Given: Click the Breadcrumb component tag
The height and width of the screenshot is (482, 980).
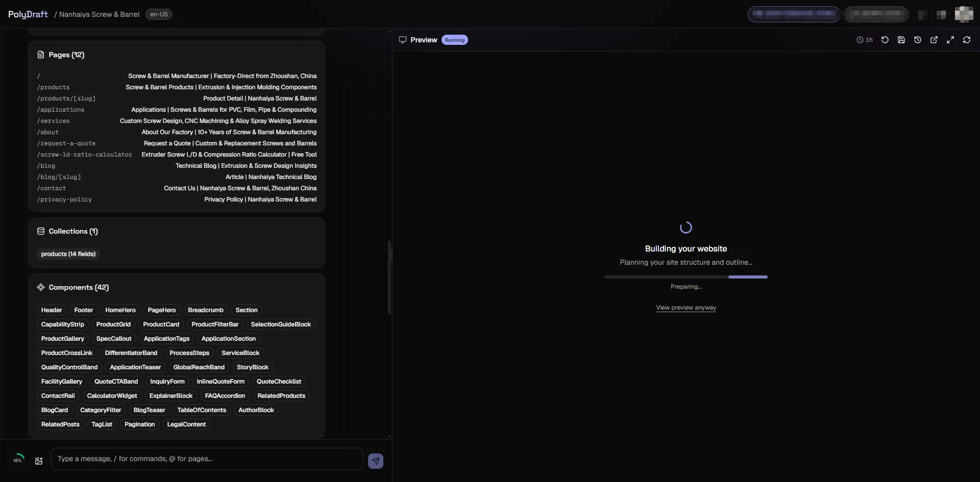Looking at the screenshot, I should point(206,310).
